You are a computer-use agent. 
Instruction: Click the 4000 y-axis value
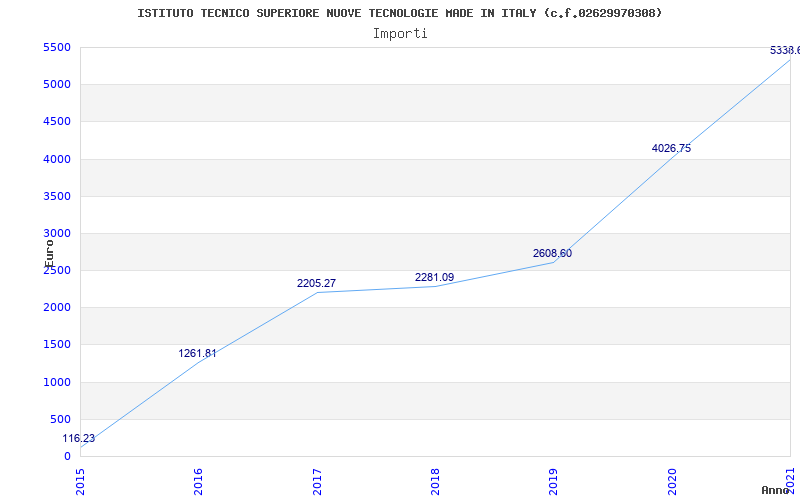pos(57,159)
